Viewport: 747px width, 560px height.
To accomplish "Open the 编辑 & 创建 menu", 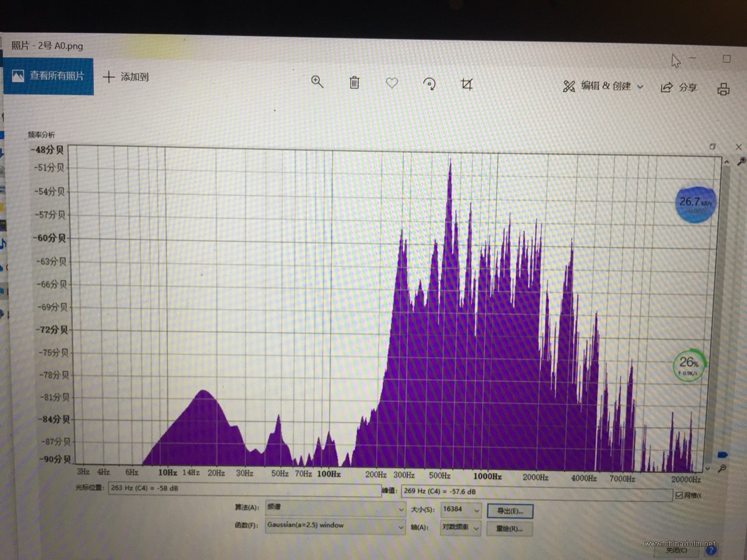I will (x=603, y=86).
